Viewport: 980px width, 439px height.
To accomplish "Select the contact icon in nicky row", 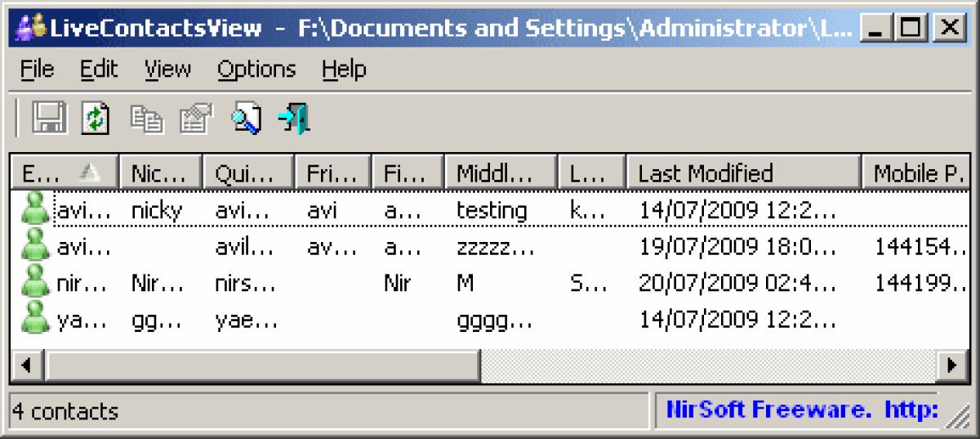I will click(x=35, y=210).
